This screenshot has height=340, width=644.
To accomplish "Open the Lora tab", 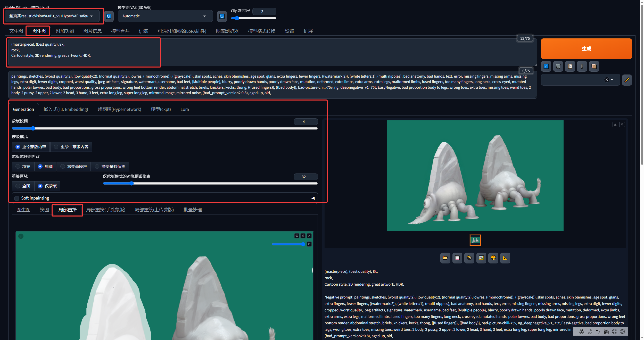I will point(184,109).
